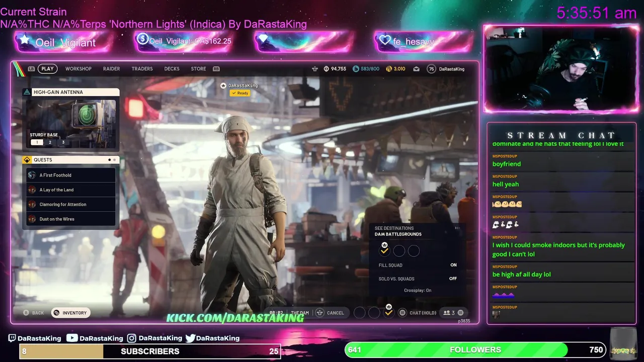
Task: Click the Dust on the Wires portrait icon
Action: tap(32, 219)
